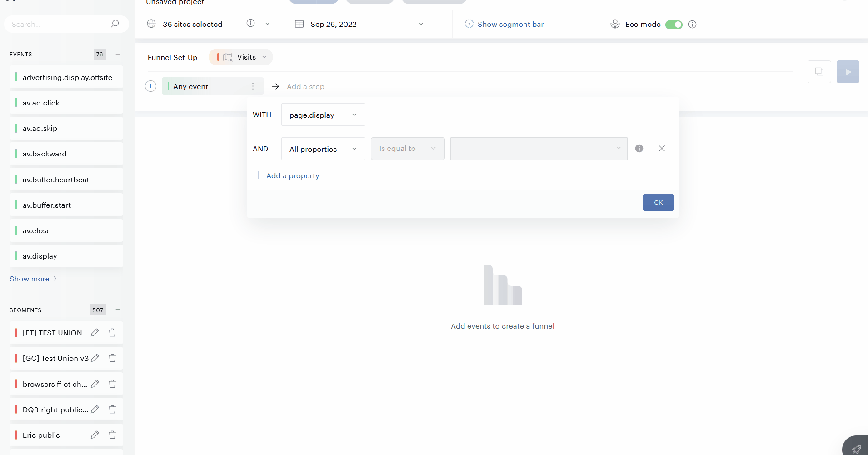Click the OK button
The height and width of the screenshot is (455, 868).
[x=658, y=203]
